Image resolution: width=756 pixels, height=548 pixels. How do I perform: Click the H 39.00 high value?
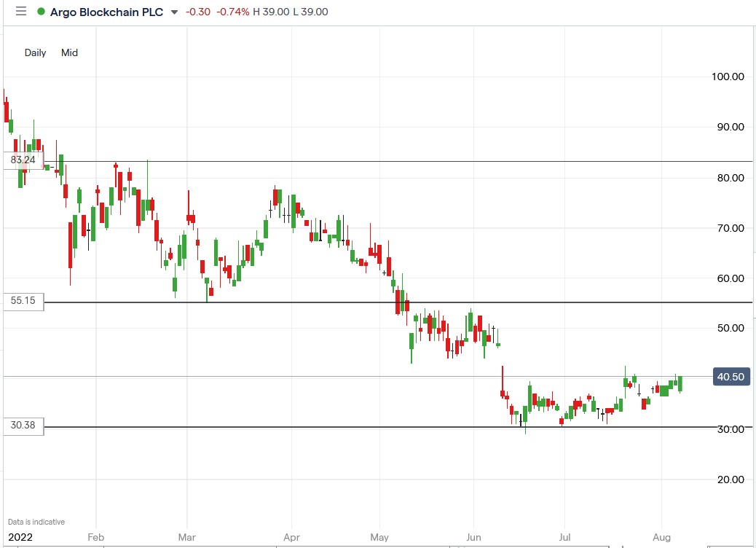pyautogui.click(x=271, y=12)
